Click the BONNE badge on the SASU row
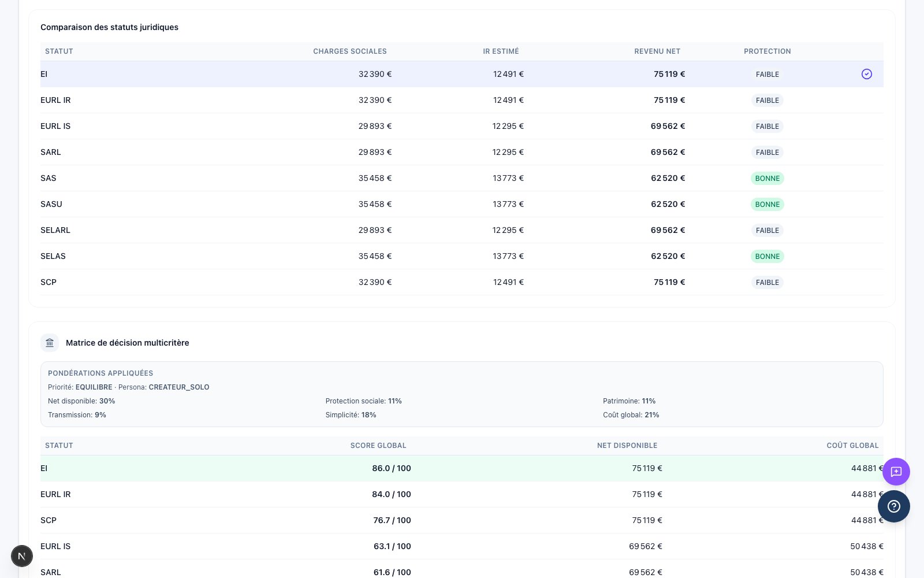This screenshot has height=578, width=924. 767,204
